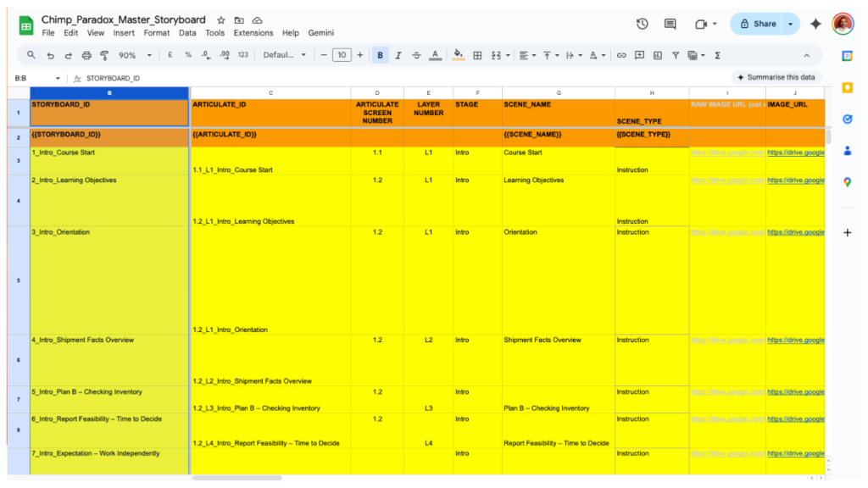The height and width of the screenshot is (488, 868).
Task: Open Google Calendar side panel icon
Action: pyautogui.click(x=847, y=56)
